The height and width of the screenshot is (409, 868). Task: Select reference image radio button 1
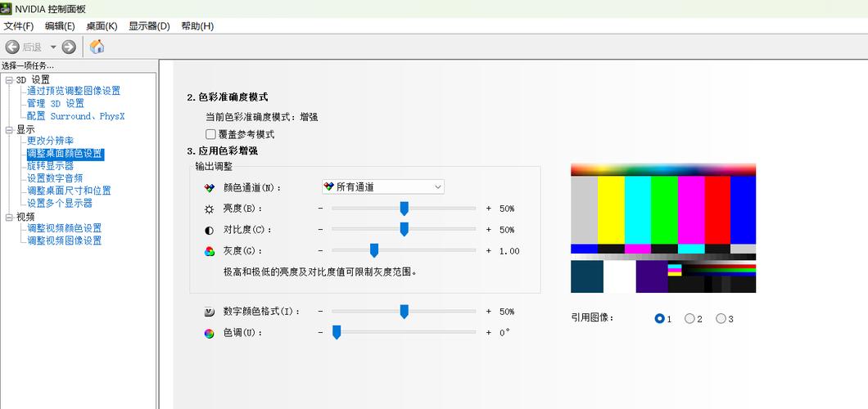point(659,318)
